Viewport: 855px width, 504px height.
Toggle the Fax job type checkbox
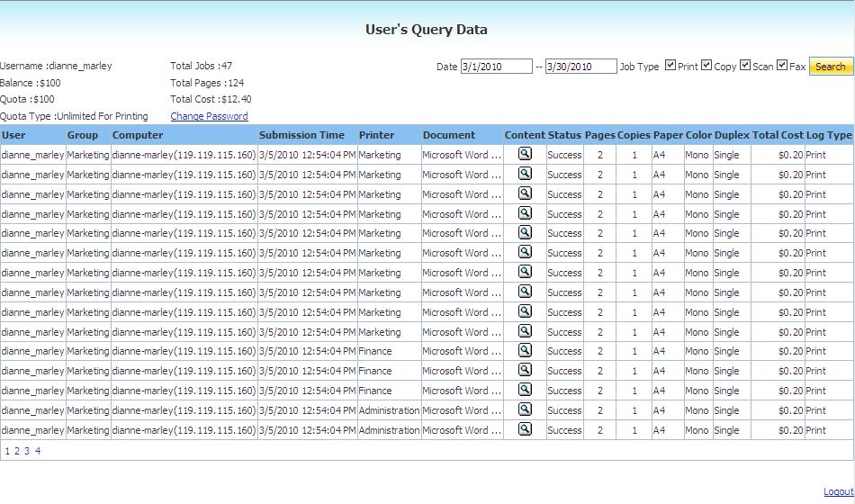(x=782, y=65)
